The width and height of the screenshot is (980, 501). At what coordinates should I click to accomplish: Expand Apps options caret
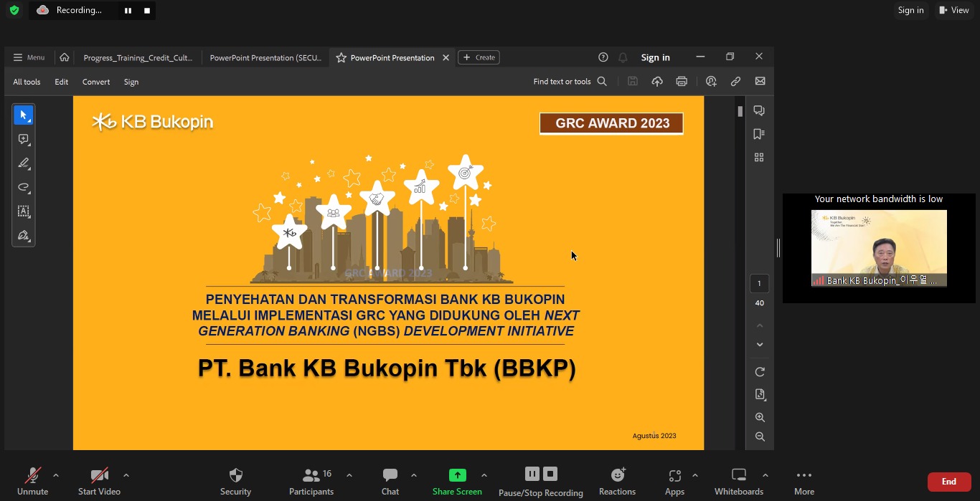point(695,475)
